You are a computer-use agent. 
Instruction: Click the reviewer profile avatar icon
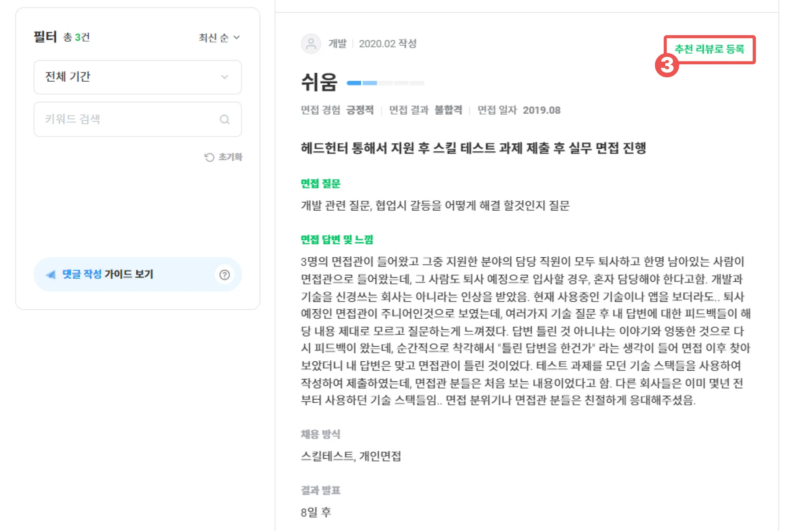[x=311, y=44]
